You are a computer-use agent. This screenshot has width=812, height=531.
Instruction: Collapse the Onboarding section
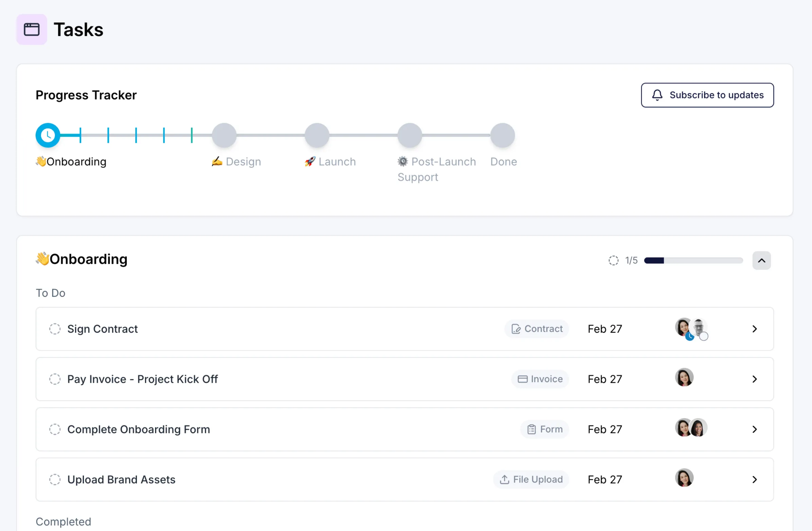761,260
